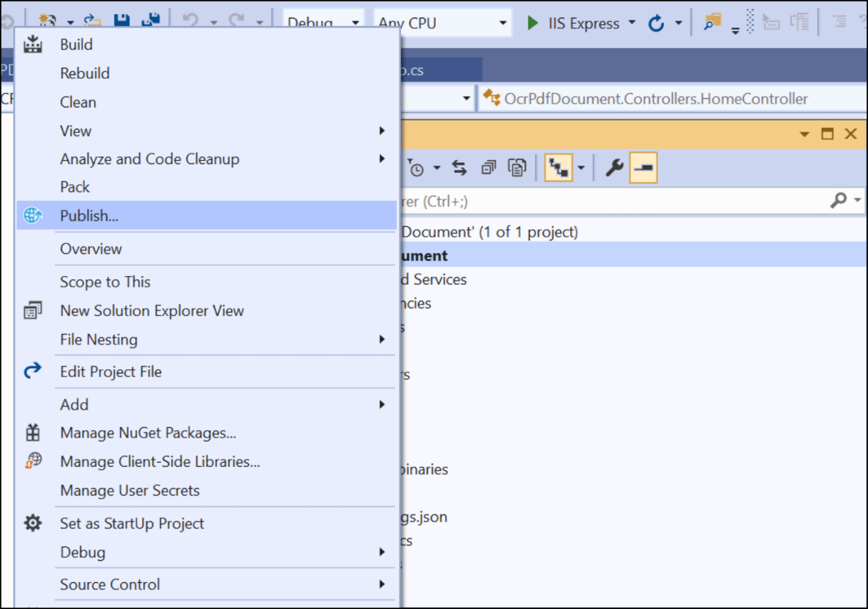Viewport: 868px width, 609px height.
Task: Click Sync with Active Document arrows icon
Action: coord(460,168)
